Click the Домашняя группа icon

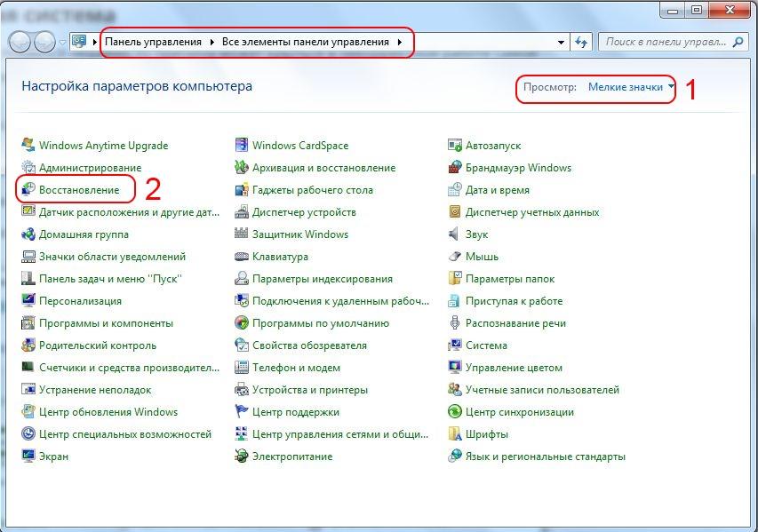(28, 234)
